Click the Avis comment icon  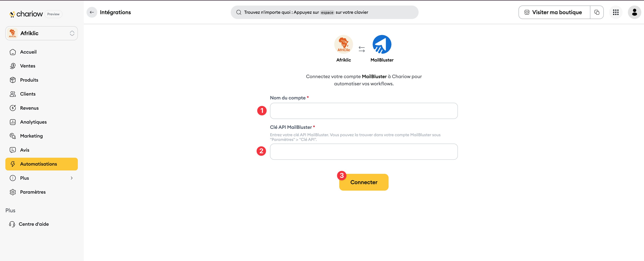tap(13, 150)
